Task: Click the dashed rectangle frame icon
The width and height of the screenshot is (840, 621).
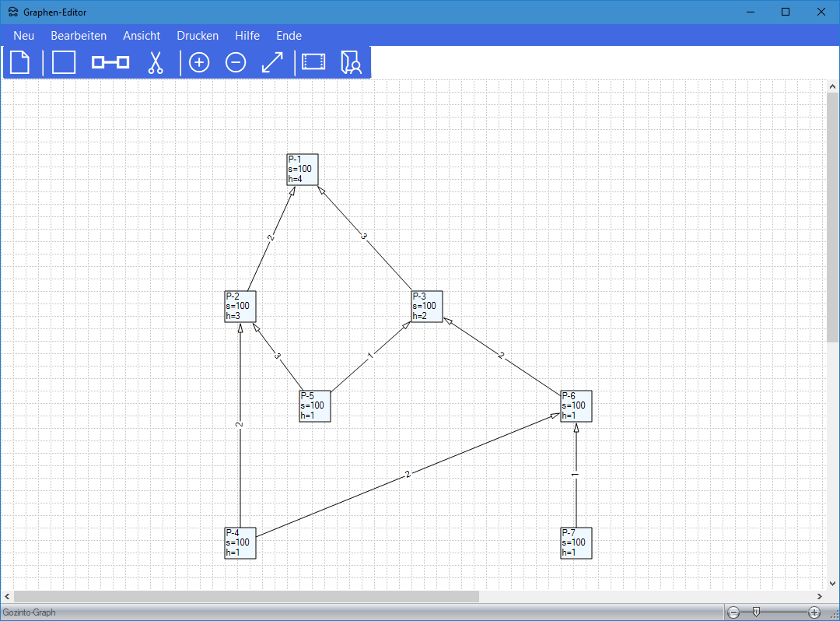Action: [x=314, y=62]
